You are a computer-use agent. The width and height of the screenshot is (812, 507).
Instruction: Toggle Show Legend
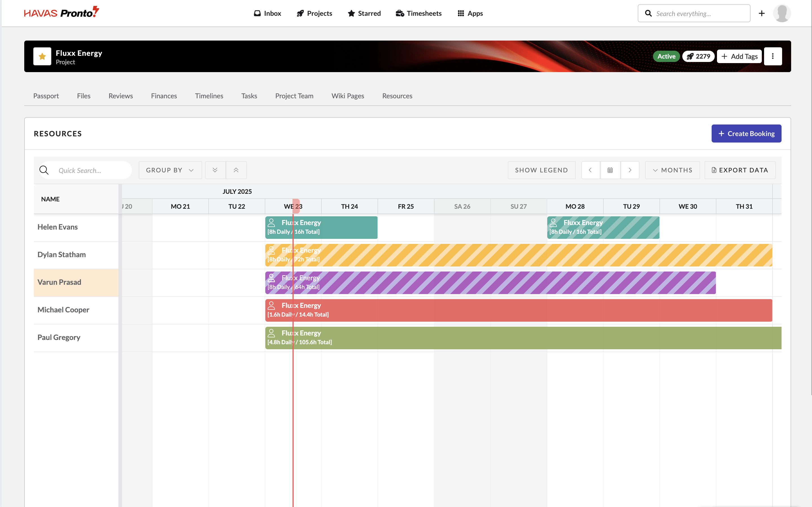tap(541, 170)
